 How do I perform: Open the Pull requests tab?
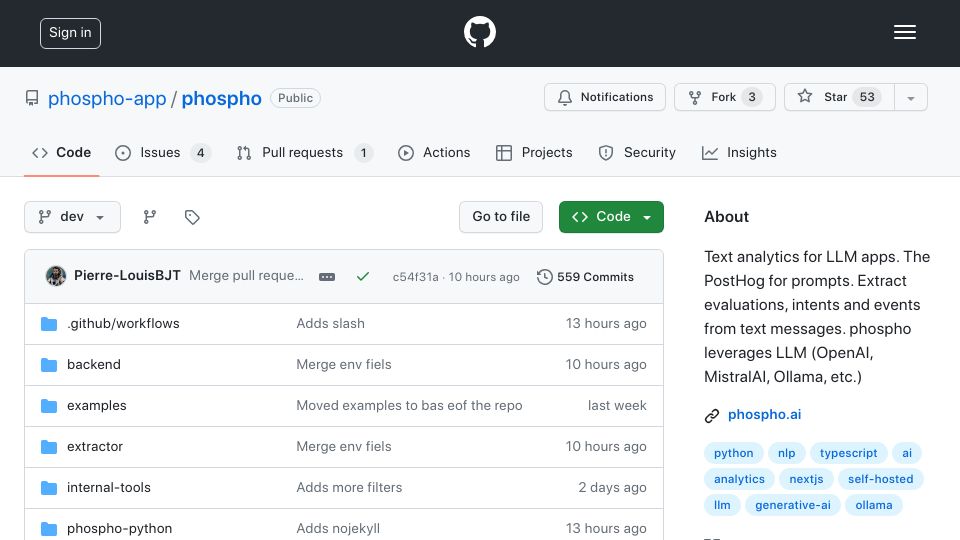(x=304, y=152)
